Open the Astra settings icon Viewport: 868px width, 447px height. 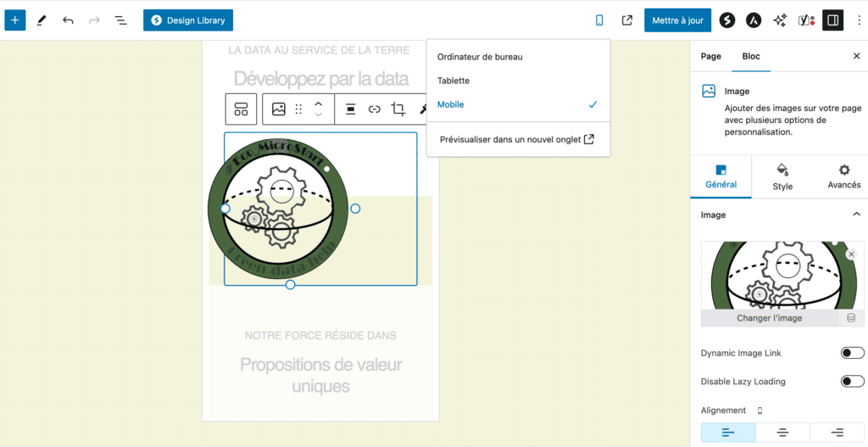754,20
